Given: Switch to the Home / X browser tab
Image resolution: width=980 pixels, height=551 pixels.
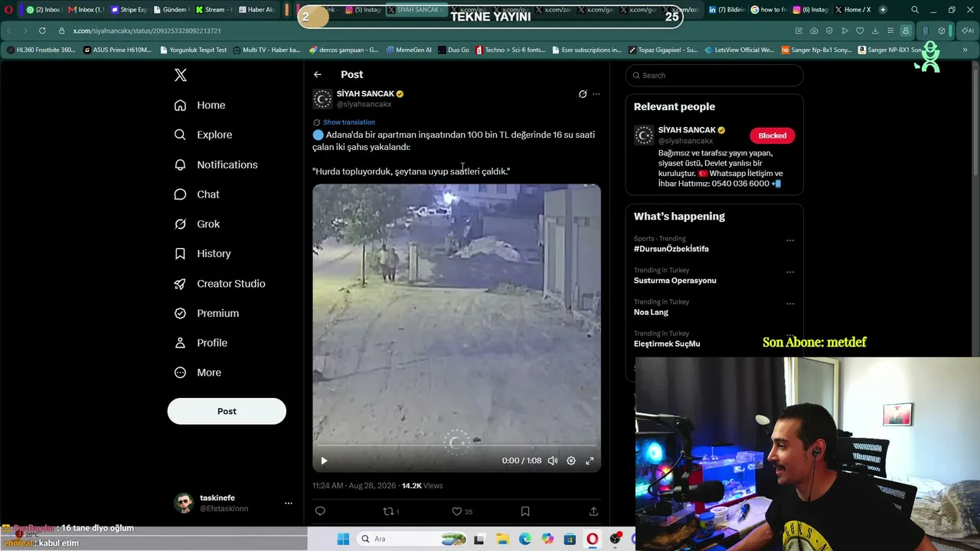Looking at the screenshot, I should click(853, 10).
